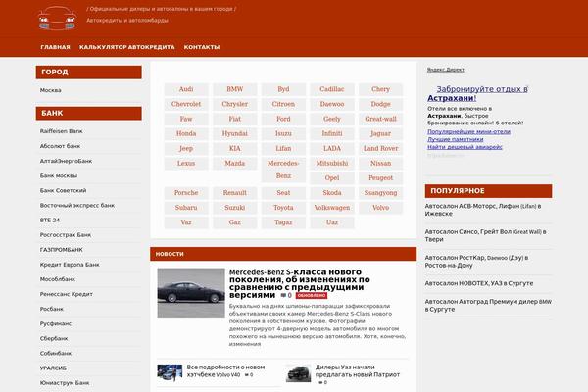Select Мособлбанк

tap(58, 279)
